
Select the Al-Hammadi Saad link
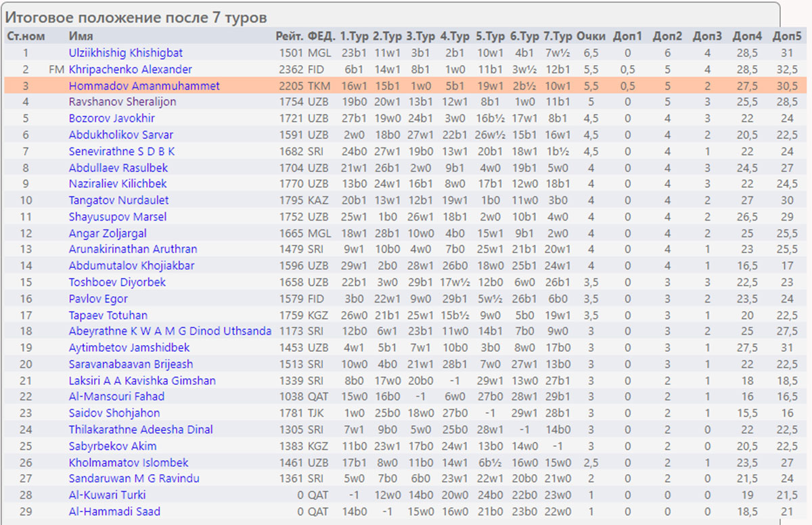point(114,511)
